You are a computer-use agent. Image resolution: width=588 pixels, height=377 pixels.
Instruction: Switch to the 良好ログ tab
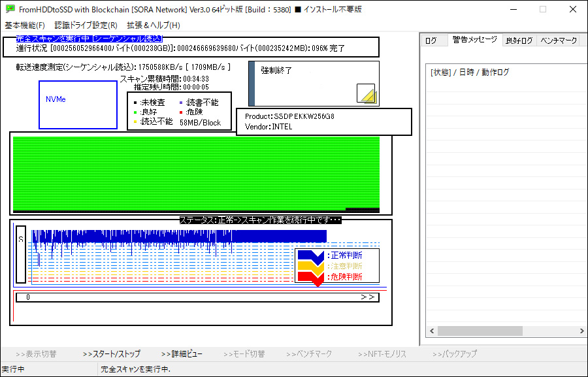pyautogui.click(x=519, y=41)
